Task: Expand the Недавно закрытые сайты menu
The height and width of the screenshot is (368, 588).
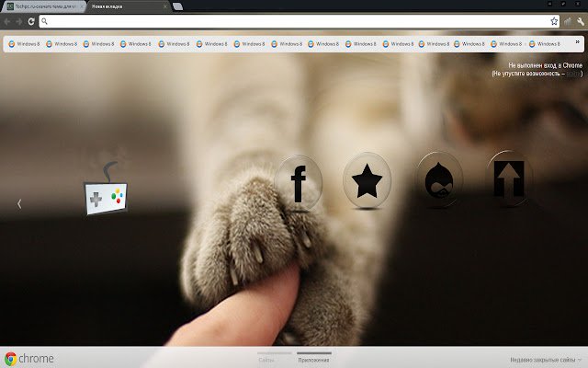Action: coord(546,360)
